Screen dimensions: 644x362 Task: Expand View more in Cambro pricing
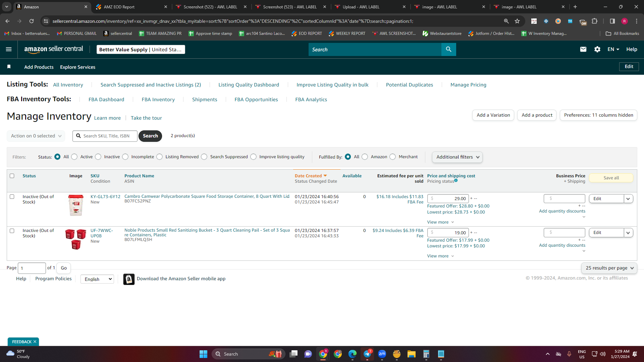(440, 222)
